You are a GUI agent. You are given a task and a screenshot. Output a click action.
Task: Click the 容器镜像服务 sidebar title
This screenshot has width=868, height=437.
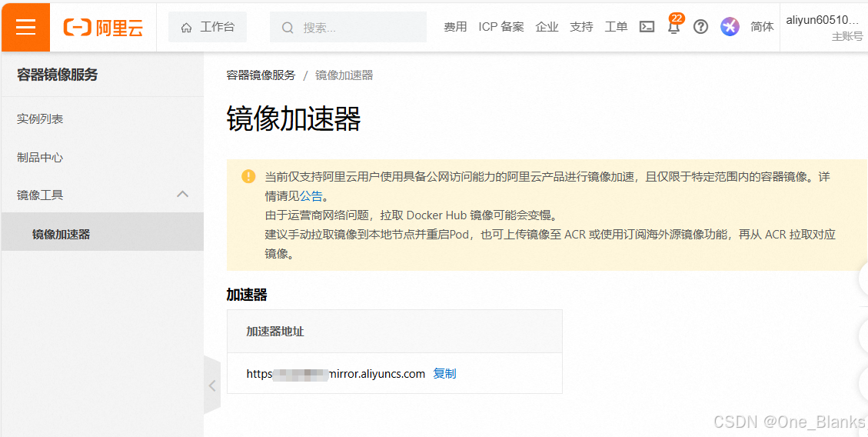(57, 75)
